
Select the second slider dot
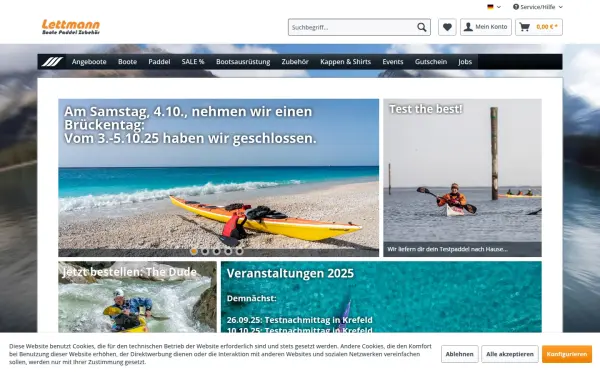pos(205,251)
